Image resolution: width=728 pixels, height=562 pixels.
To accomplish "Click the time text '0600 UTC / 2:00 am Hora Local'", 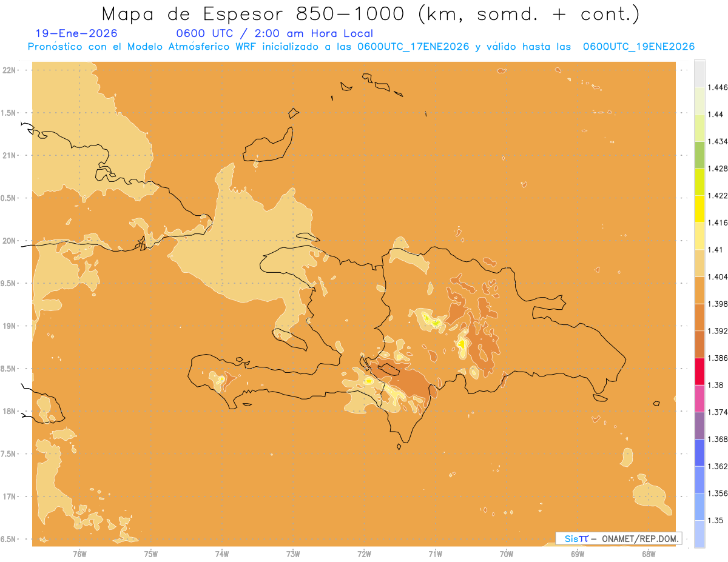I will [x=274, y=34].
